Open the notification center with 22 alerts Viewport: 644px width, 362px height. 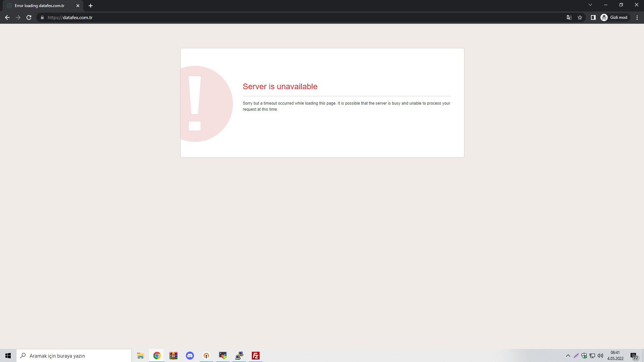634,356
